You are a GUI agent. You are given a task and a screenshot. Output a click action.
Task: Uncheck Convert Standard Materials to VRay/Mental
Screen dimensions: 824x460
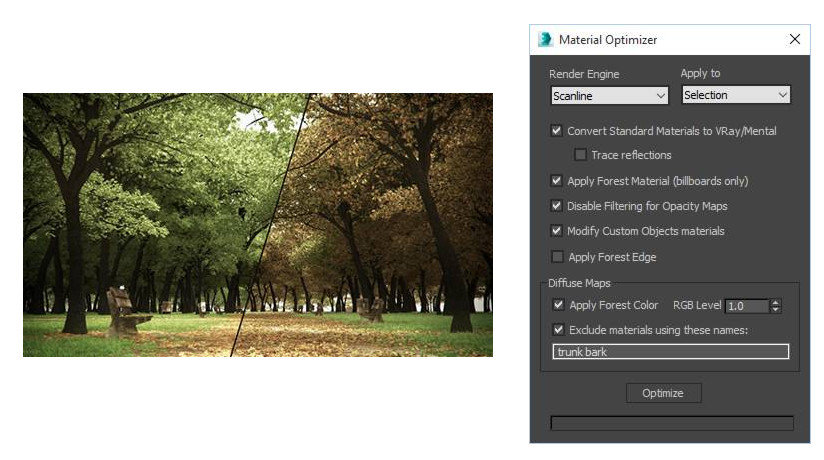(x=556, y=130)
